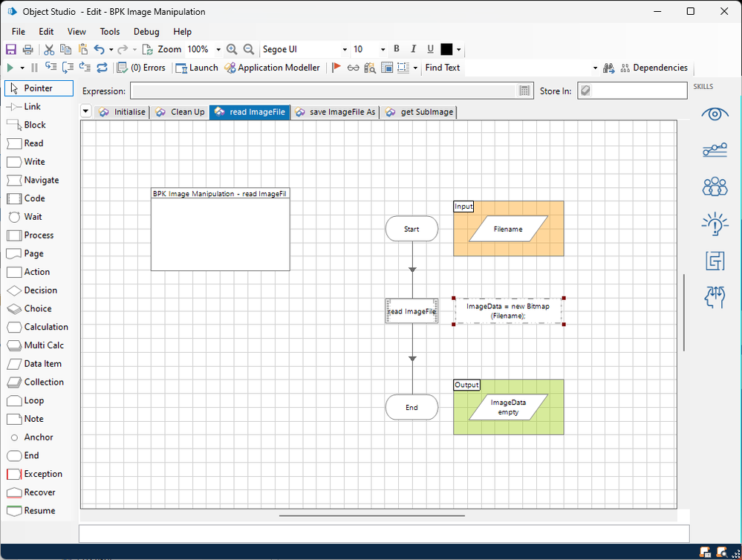Image resolution: width=742 pixels, height=560 pixels.
Task: Select the Calculation stage tool
Action: click(x=45, y=327)
